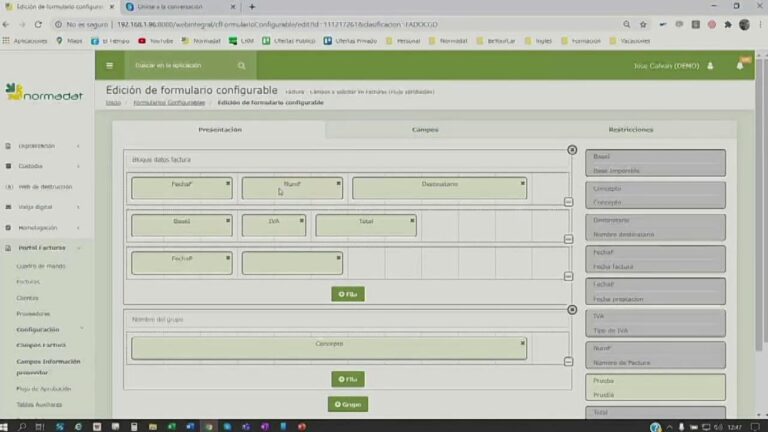This screenshot has height=432, width=768.
Task: Expand the Homologación sidebar menu
Action: 43,228
